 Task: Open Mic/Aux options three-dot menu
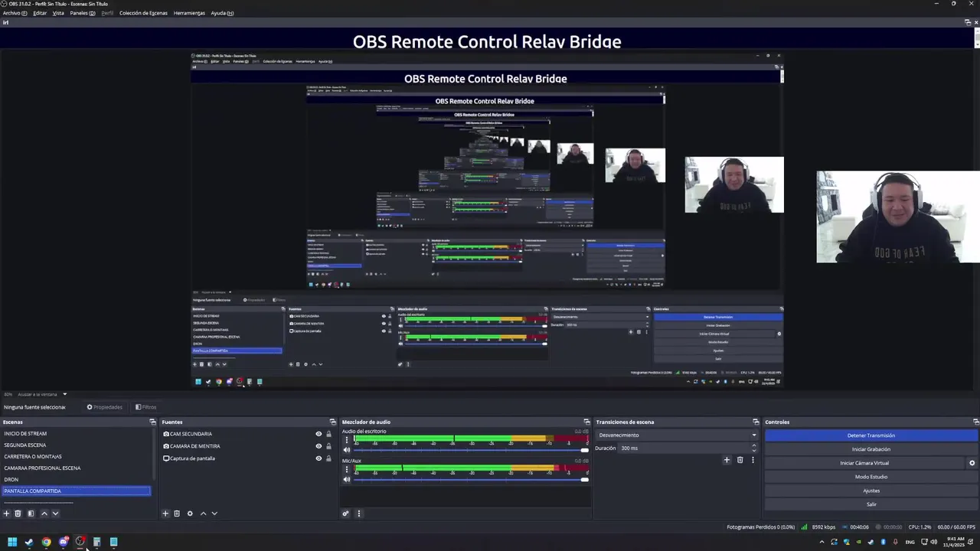[x=347, y=468]
